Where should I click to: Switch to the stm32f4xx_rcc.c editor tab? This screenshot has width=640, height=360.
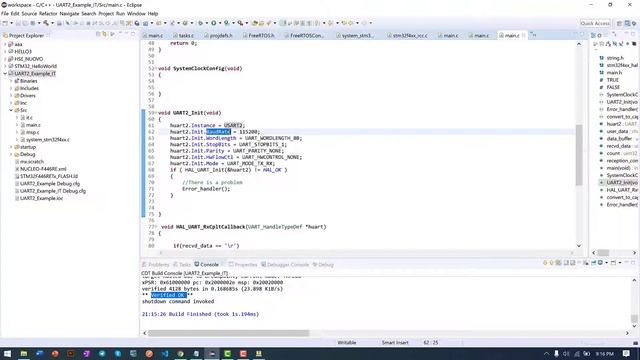point(407,36)
